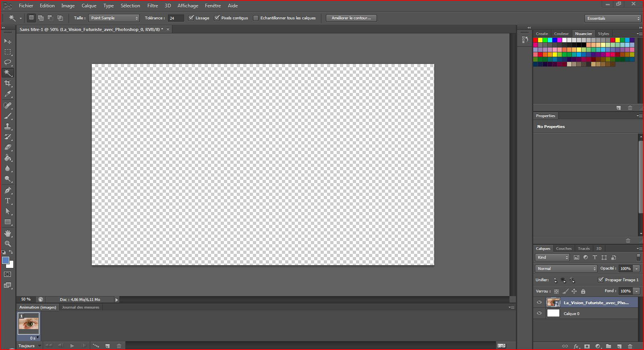Screen dimensions: 644x350
Task: Delete layer with Layers panel trash icon
Action: click(630, 346)
